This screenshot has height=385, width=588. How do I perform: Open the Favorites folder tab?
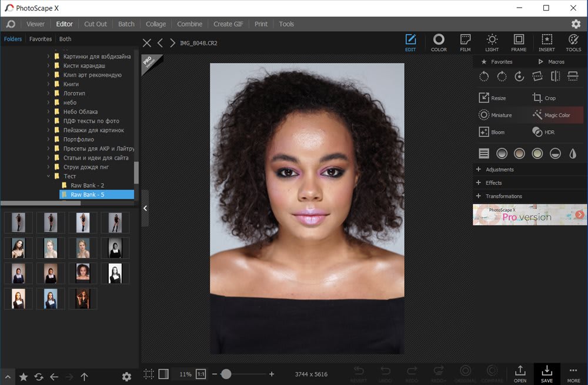pos(41,39)
